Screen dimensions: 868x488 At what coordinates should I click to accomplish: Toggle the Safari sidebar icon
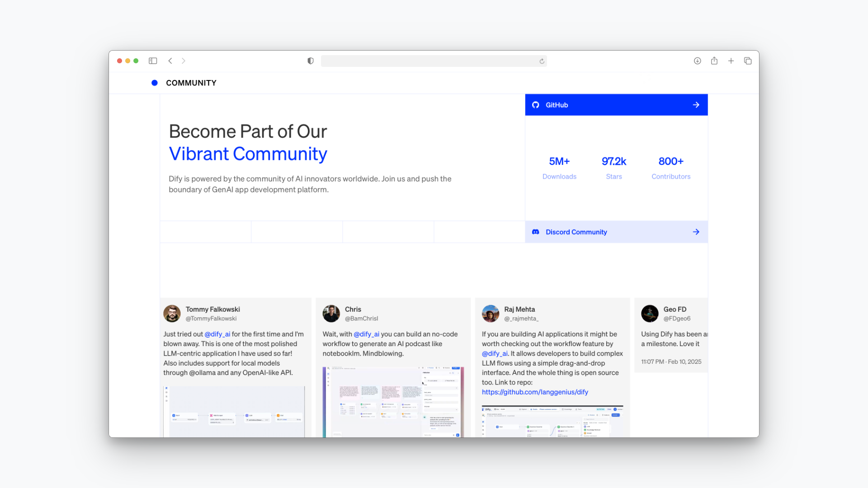pyautogui.click(x=153, y=61)
